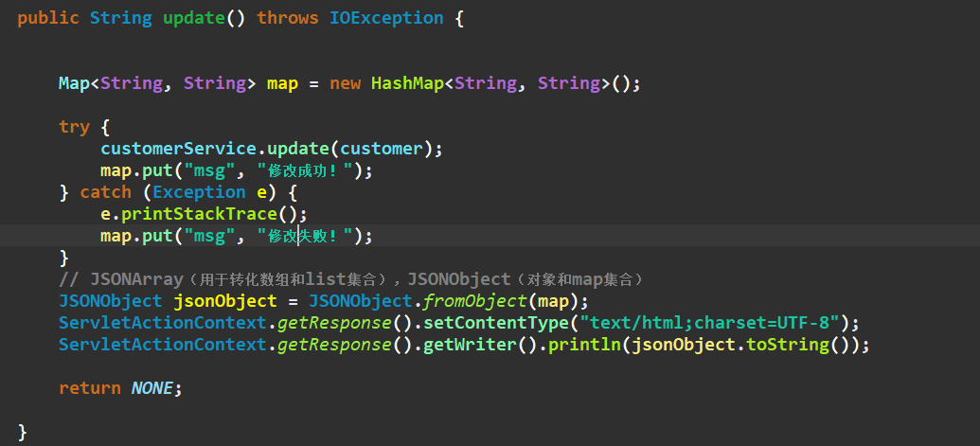Click the customer argument in the update call

pyautogui.click(x=382, y=149)
